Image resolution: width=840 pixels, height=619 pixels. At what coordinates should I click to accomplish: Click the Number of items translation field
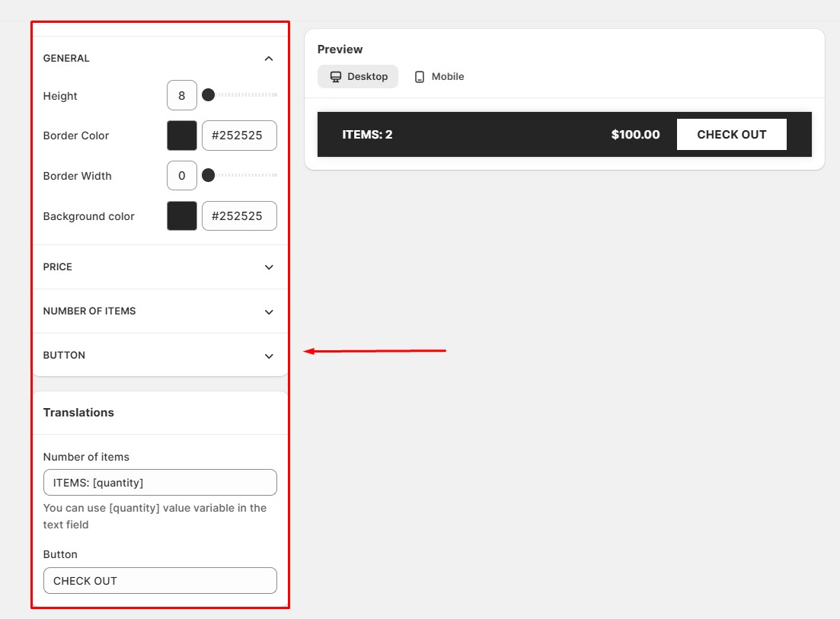[x=160, y=483]
